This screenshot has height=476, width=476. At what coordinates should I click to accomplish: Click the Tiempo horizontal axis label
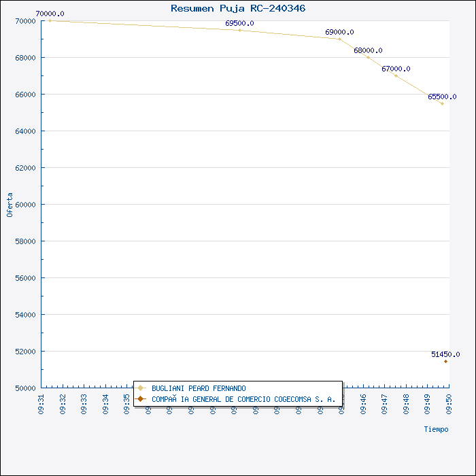pyautogui.click(x=436, y=429)
